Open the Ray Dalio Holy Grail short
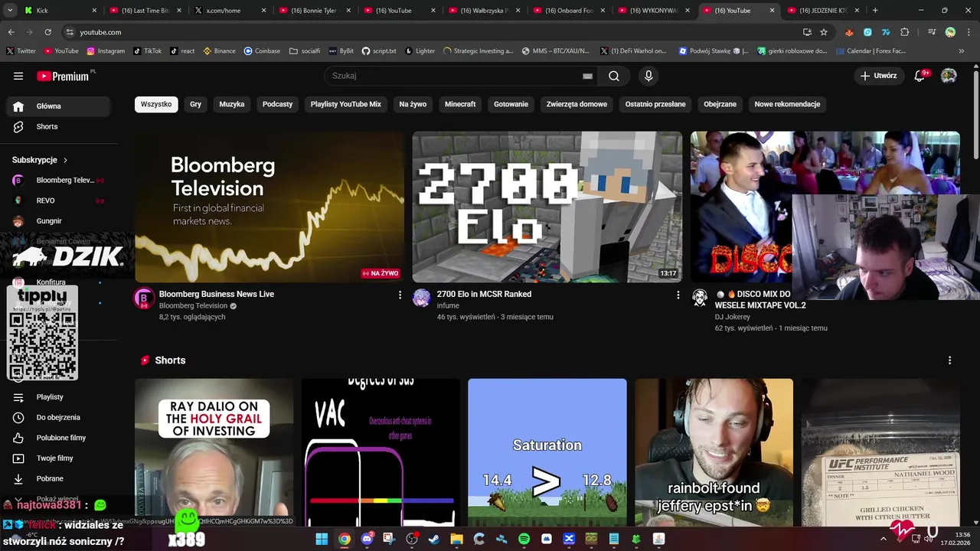Image resolution: width=980 pixels, height=551 pixels. click(214, 453)
